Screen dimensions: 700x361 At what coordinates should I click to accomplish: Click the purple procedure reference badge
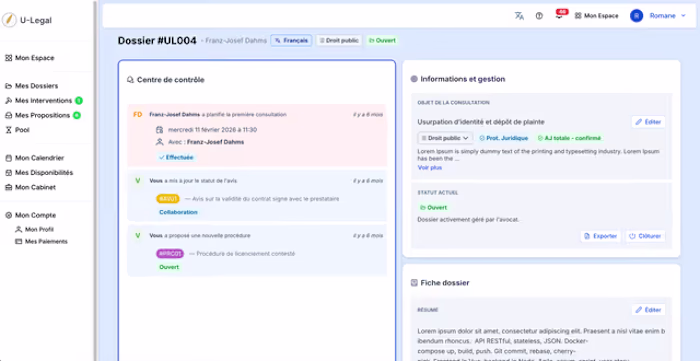click(170, 253)
